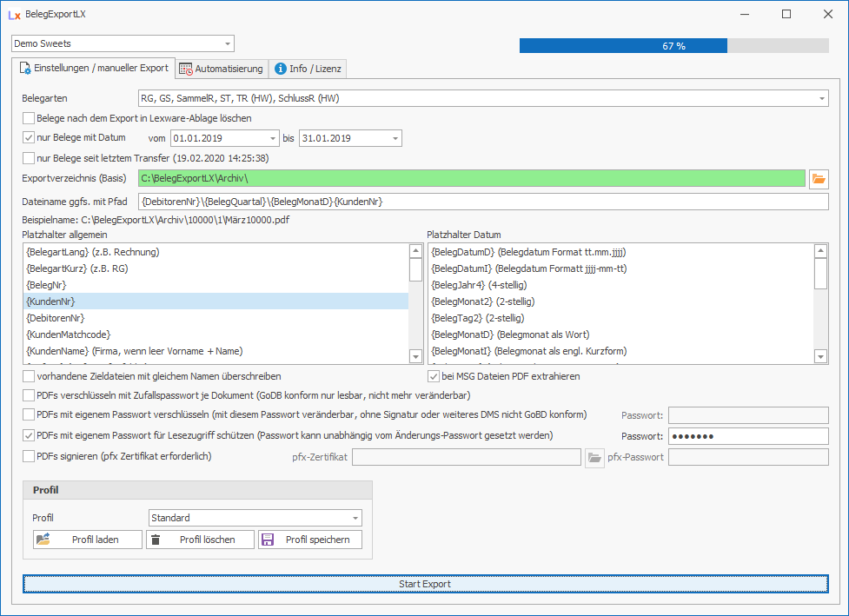The height and width of the screenshot is (616, 849).
Task: Click the open folder icon on Profil laden
Action: point(43,540)
